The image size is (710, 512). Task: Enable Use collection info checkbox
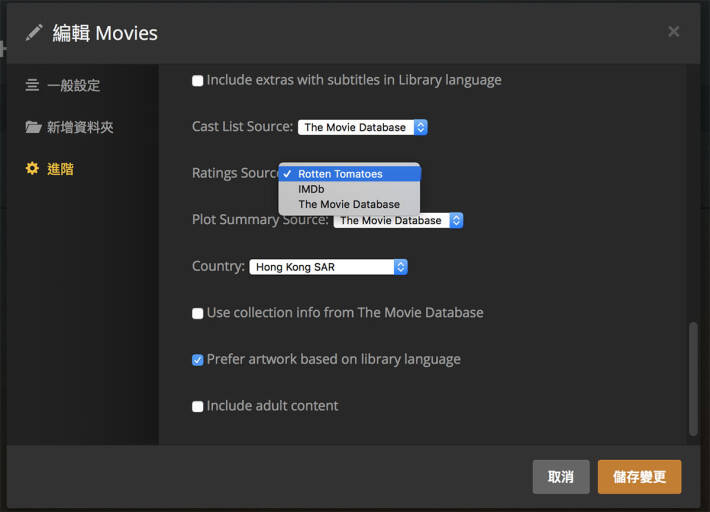197,313
